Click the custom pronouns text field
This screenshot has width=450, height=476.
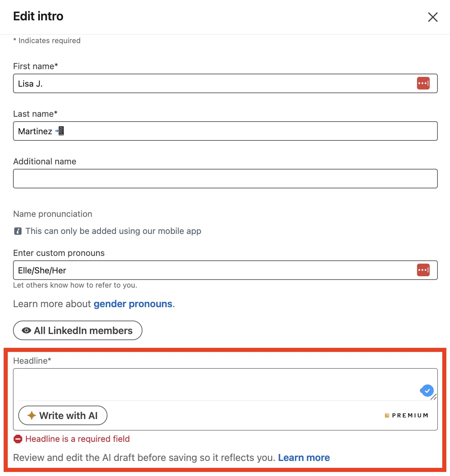click(x=225, y=270)
